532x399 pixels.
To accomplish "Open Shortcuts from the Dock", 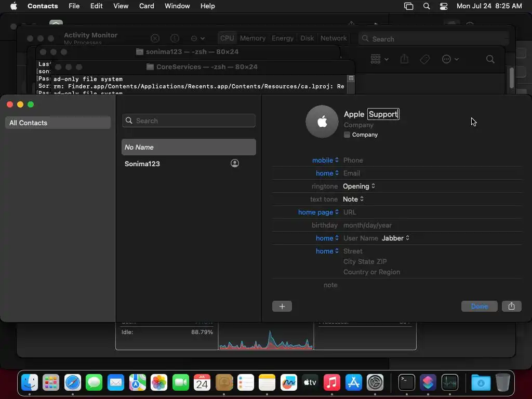I will point(428,383).
